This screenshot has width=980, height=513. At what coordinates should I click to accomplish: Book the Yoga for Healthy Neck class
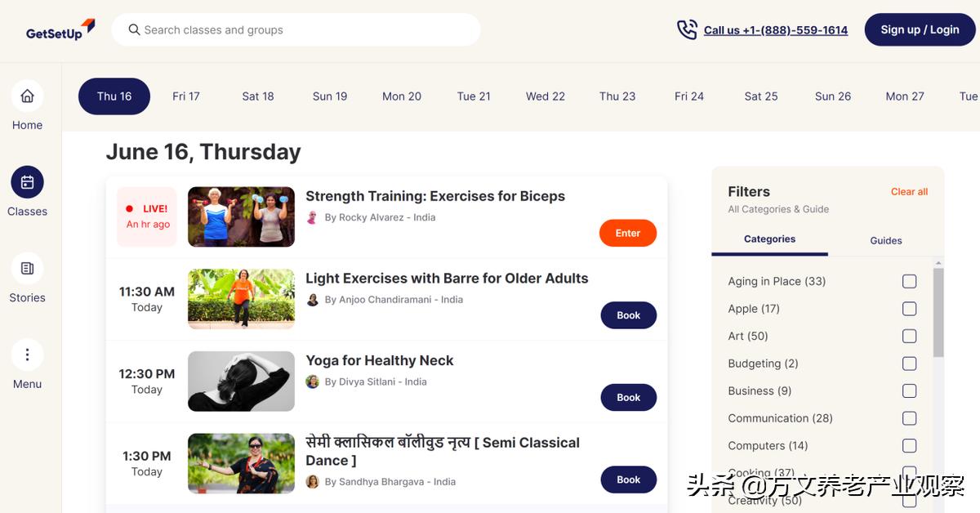(628, 398)
